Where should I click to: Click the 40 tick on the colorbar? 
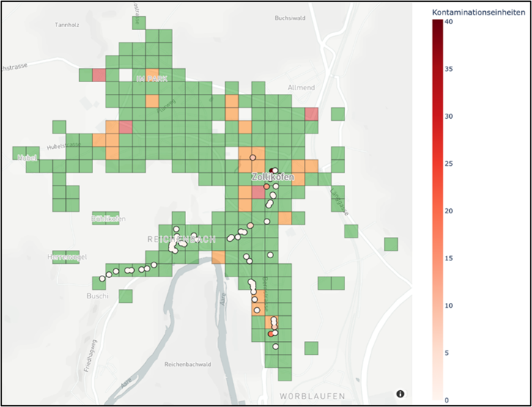(x=449, y=22)
